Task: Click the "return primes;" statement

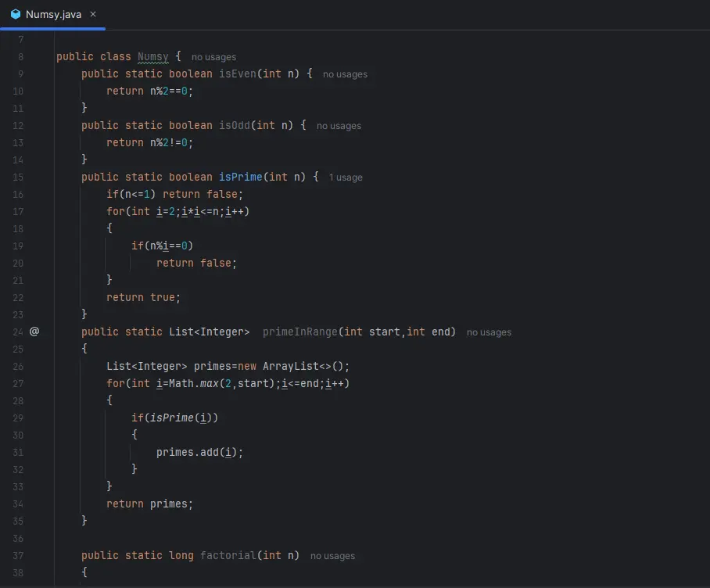Action: click(x=149, y=504)
